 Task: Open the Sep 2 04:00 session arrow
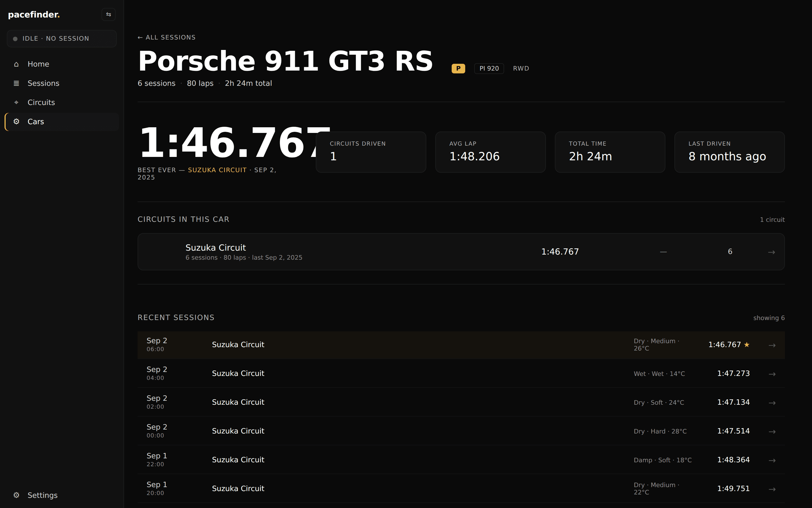(772, 374)
